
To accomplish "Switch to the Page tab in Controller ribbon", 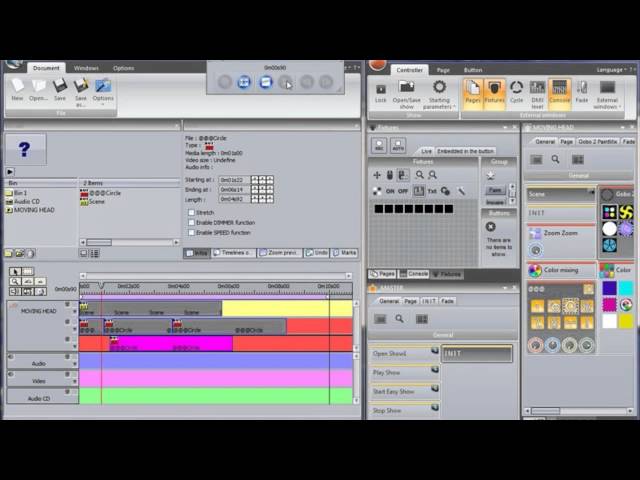I will pyautogui.click(x=443, y=70).
